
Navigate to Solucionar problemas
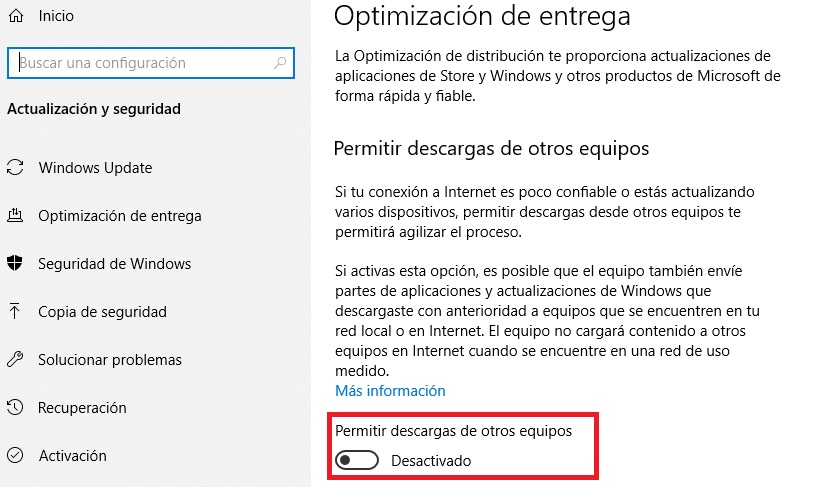[110, 360]
